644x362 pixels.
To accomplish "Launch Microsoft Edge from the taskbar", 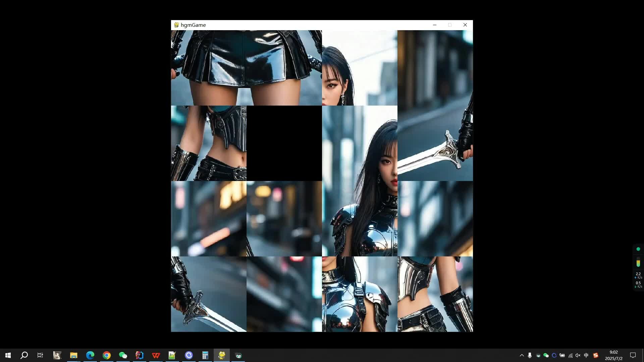I will click(90, 355).
